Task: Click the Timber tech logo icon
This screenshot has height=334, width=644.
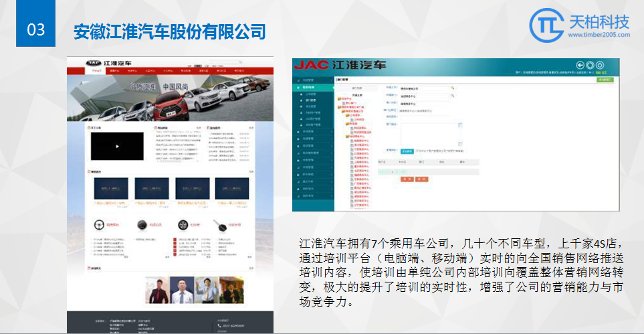Action: [x=546, y=25]
